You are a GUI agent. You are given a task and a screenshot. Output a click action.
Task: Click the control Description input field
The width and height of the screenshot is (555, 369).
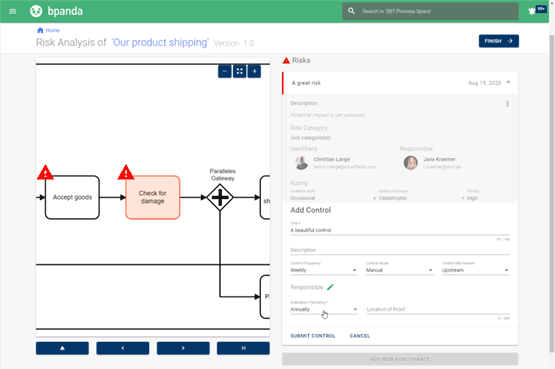pos(400,250)
